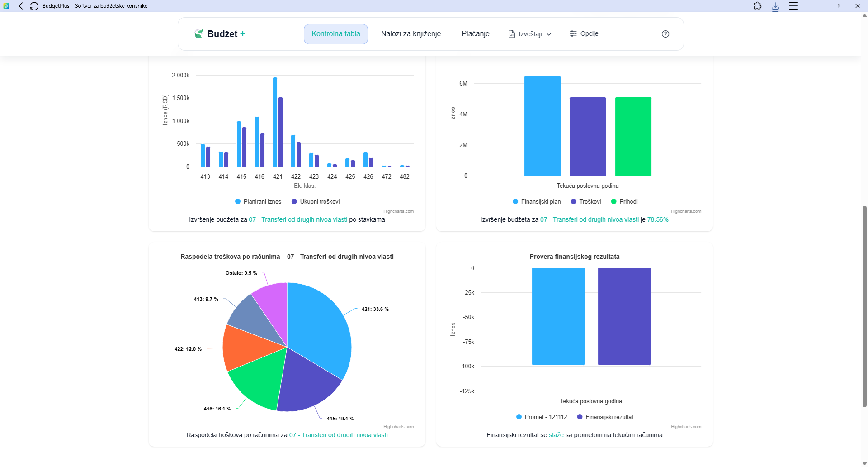Click the help question mark icon
The image size is (868, 467).
click(x=665, y=34)
